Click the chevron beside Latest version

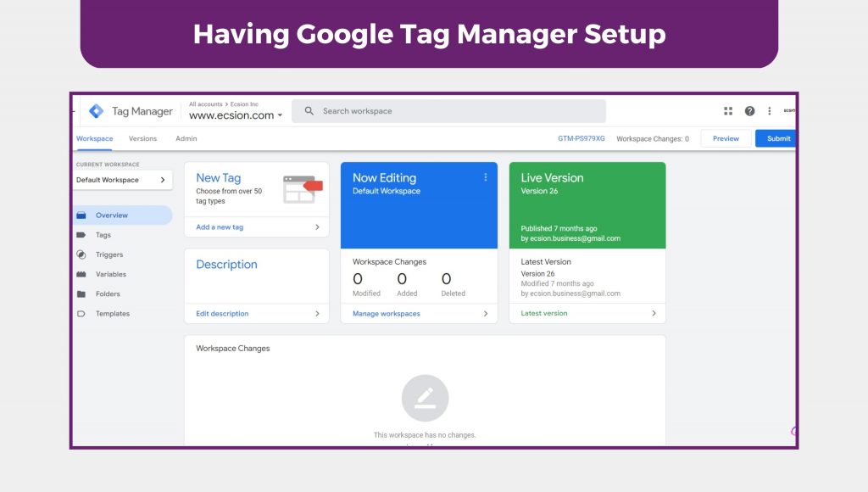pyautogui.click(x=654, y=313)
